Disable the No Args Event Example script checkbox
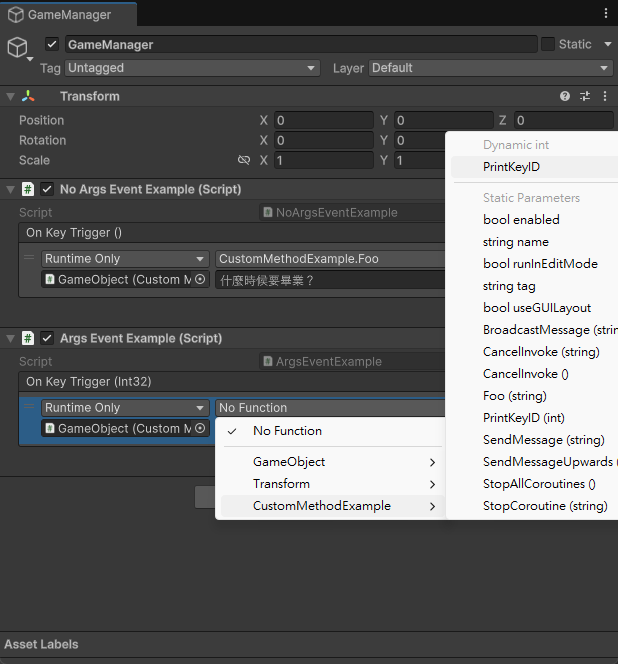The height and width of the screenshot is (664, 618). (x=47, y=189)
